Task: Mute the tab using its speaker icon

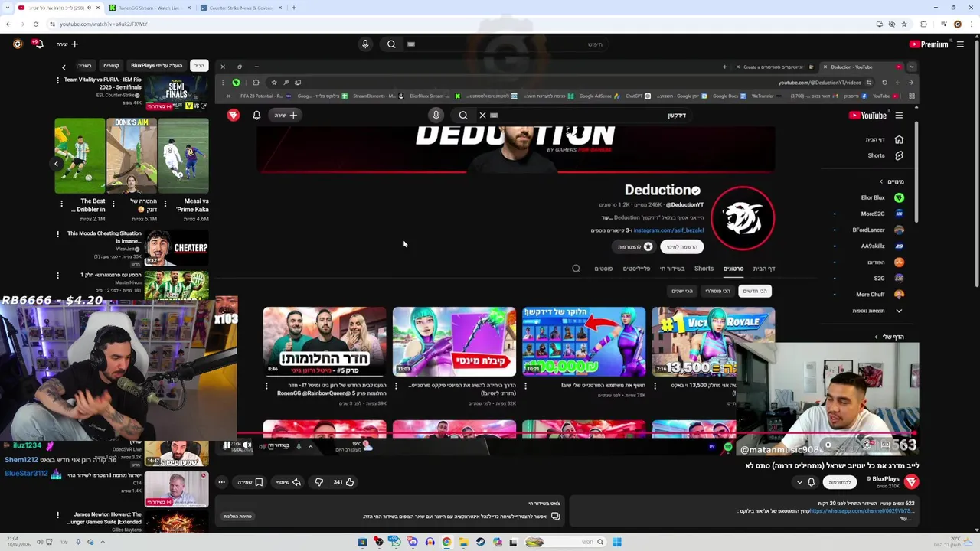Action: tap(88, 8)
